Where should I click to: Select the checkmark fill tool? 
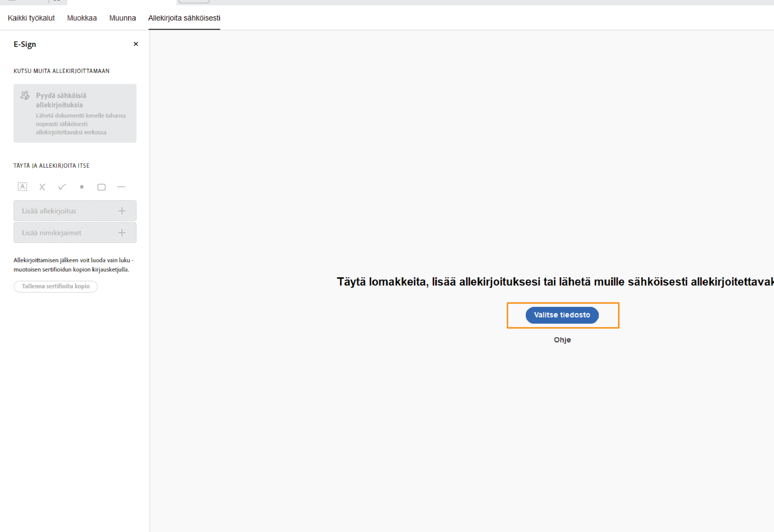(x=62, y=187)
